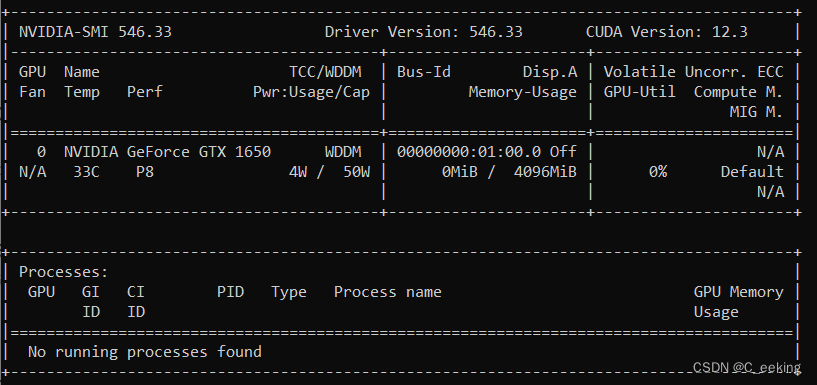
Task: Click the 'Compute M.' column header
Action: coord(738,92)
